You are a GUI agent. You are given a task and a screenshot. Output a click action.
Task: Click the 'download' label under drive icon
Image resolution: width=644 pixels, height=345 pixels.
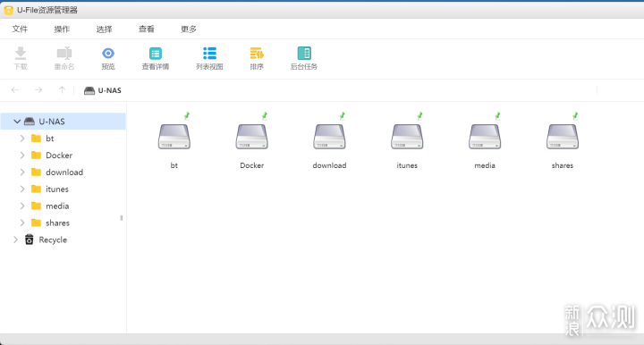[329, 165]
